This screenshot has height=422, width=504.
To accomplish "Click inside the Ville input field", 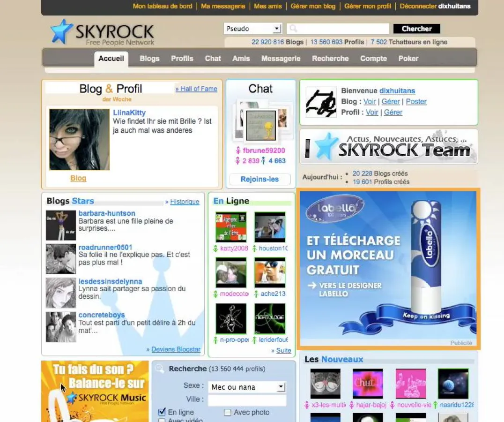I will (x=247, y=400).
